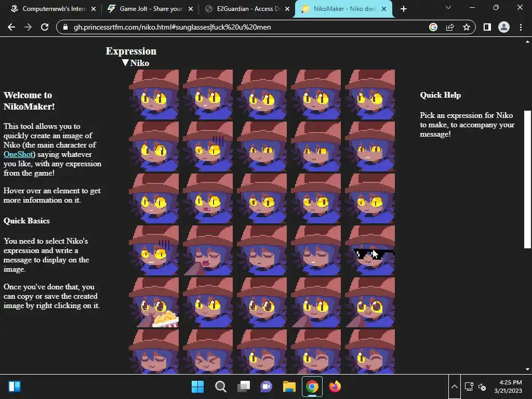This screenshot has width=532, height=399.
Task: Open the Chrome three-dot menu
Action: 521,27
